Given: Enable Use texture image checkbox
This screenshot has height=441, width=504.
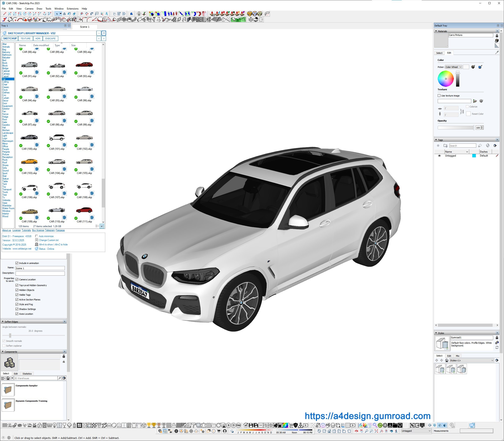Looking at the screenshot, I should click(439, 96).
